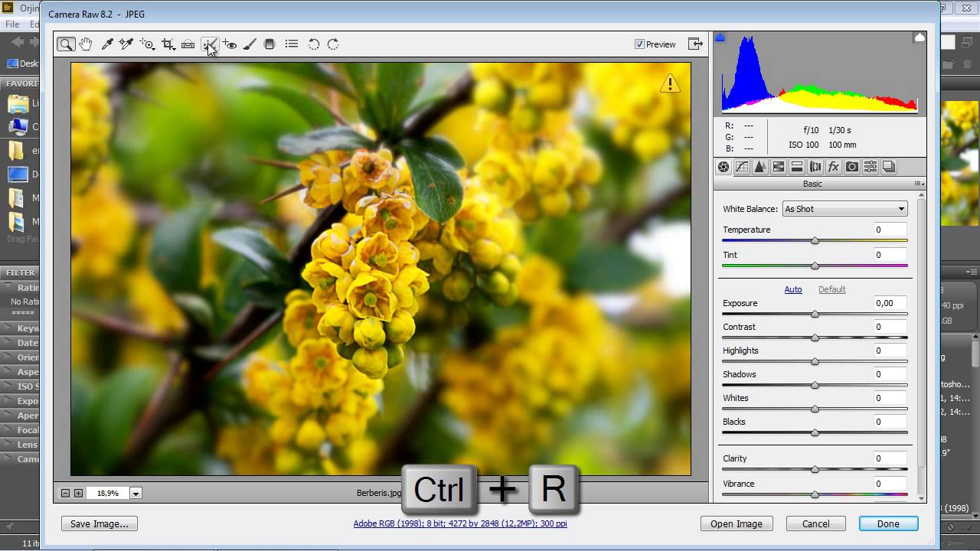Open the Split Toning tab
Image resolution: width=980 pixels, height=551 pixels.
pyautogui.click(x=797, y=167)
